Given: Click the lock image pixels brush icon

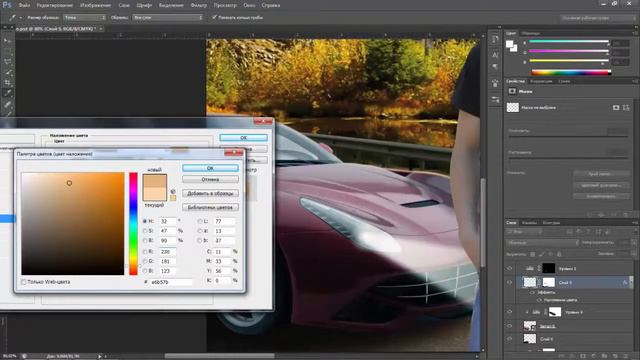Looking at the screenshot, I should point(542,254).
